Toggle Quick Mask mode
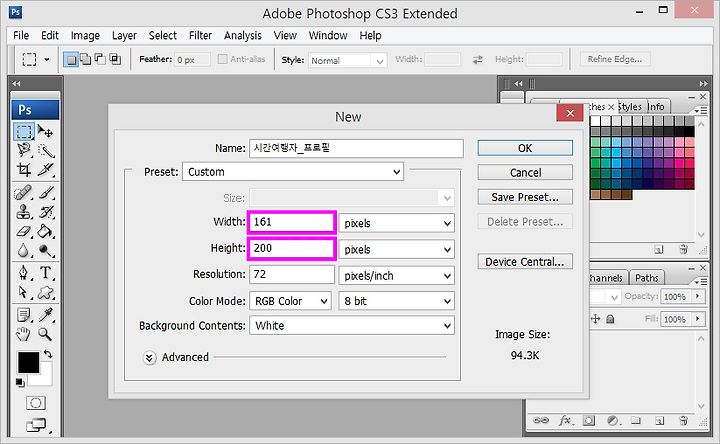The image size is (720, 444). coord(35,403)
